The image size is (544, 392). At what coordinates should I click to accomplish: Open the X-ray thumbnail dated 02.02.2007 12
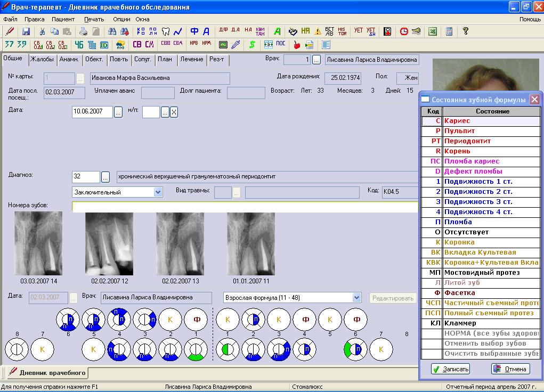point(109,243)
